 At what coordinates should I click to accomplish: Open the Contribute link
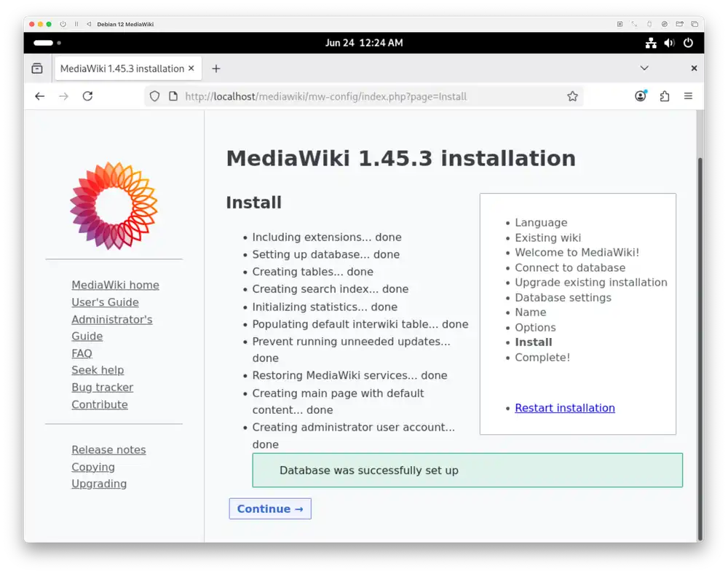tap(99, 404)
